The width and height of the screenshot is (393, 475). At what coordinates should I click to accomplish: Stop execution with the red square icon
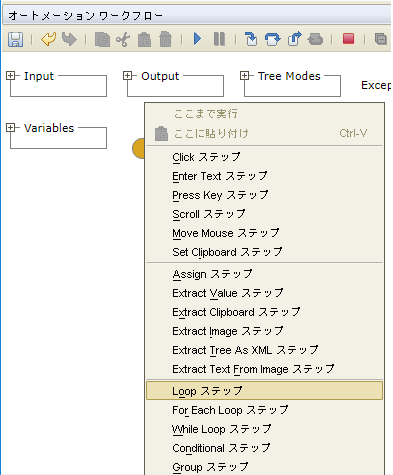tap(348, 39)
